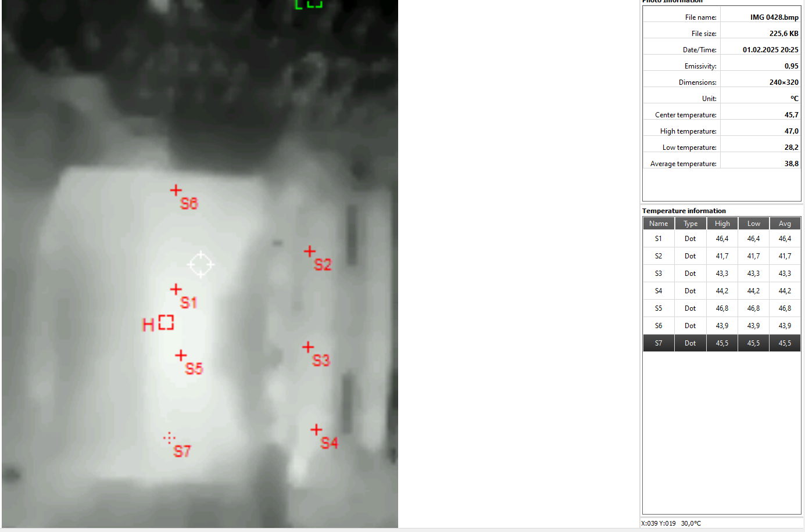This screenshot has height=532, width=805.
Task: Select the S2 row in temperature table
Action: (722, 256)
